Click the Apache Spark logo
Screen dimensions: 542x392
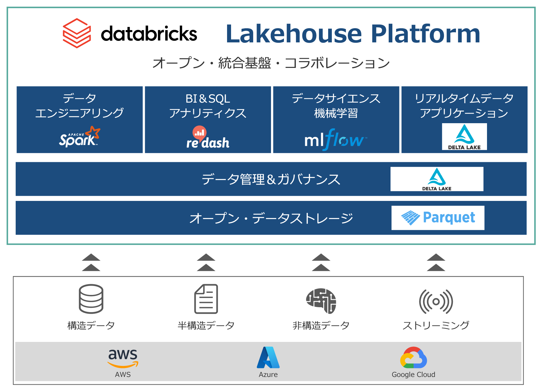[80, 136]
